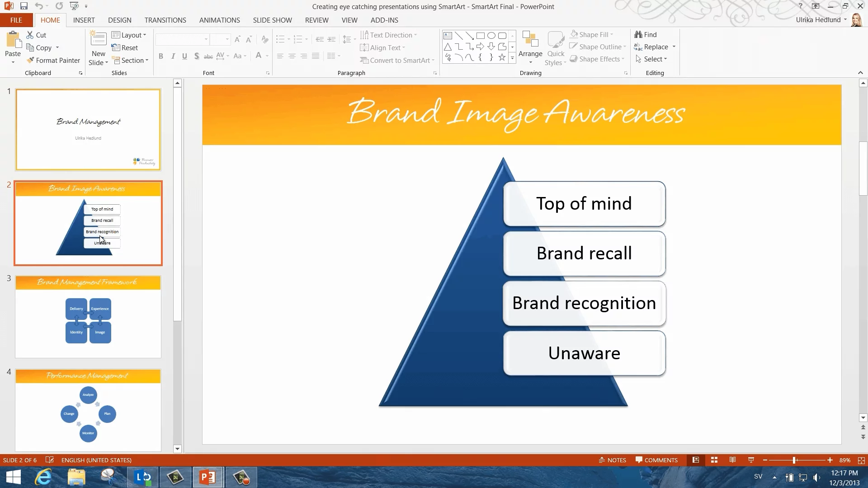Toggle the Notes pane

612,460
